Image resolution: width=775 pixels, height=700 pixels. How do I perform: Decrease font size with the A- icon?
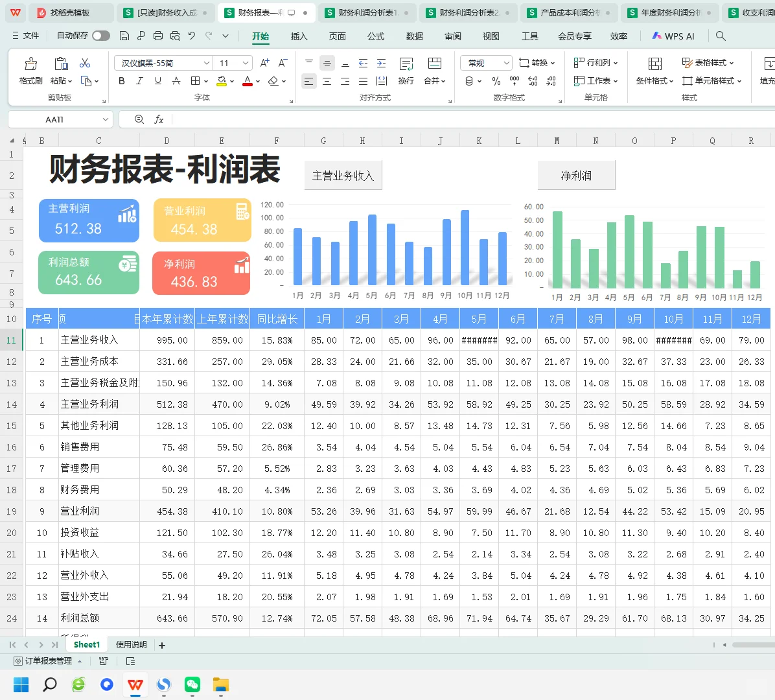pos(283,63)
